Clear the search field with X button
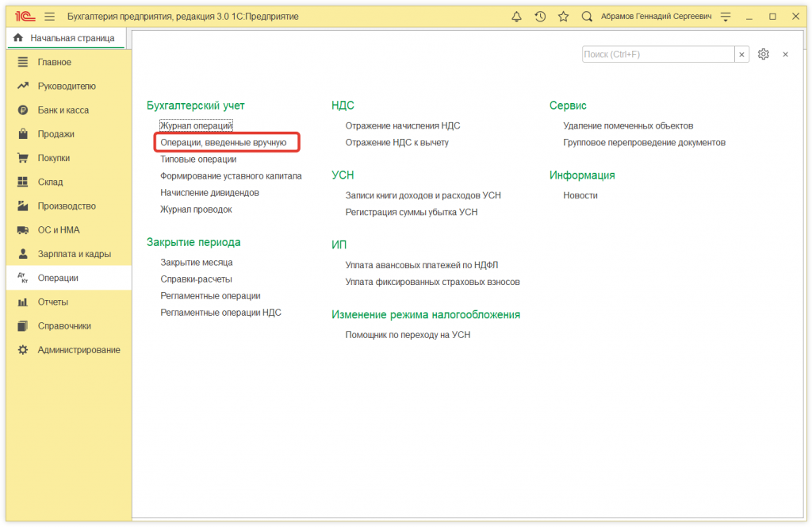Viewport: 812px width, 527px height. pyautogui.click(x=742, y=54)
